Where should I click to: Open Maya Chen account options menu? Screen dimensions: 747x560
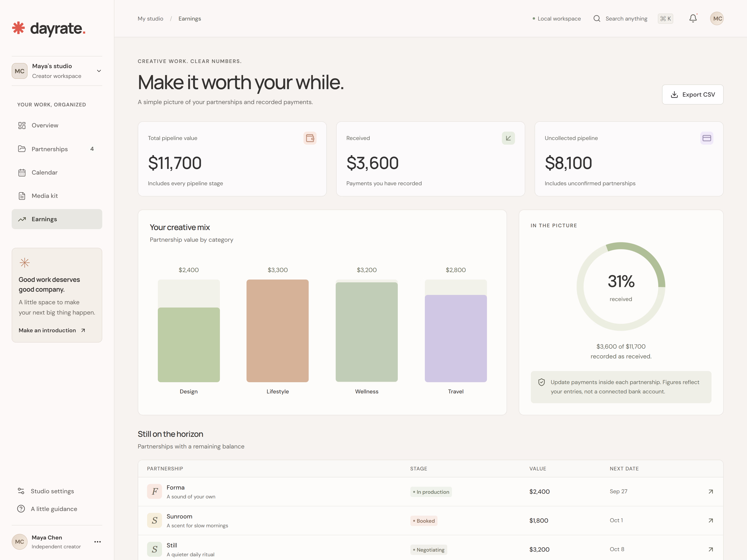(x=98, y=542)
